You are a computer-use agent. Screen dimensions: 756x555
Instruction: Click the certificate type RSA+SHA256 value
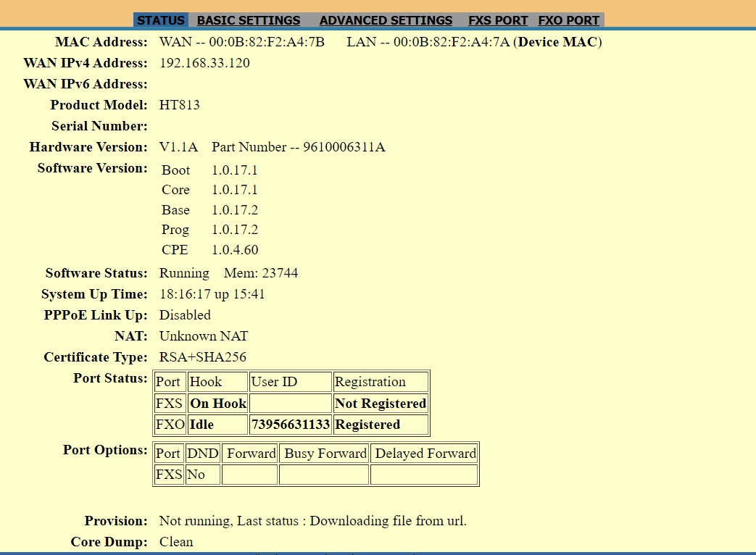(x=203, y=357)
